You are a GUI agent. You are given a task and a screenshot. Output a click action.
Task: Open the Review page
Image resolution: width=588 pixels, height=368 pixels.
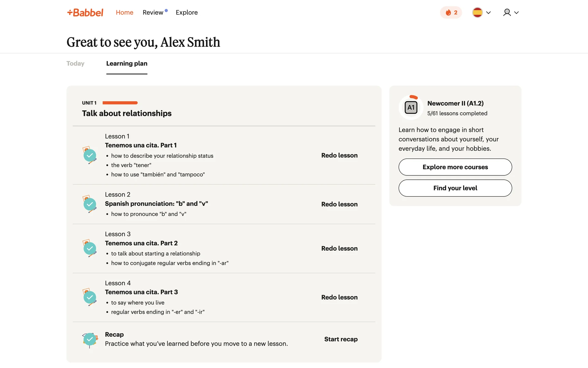pyautogui.click(x=153, y=13)
